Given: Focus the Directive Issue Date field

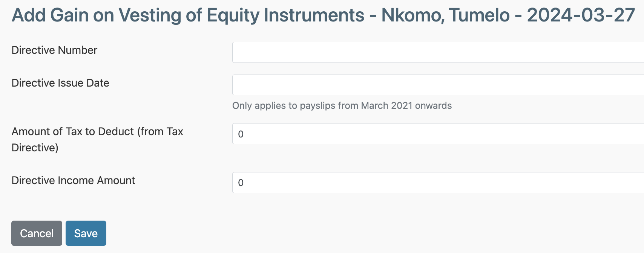Looking at the screenshot, I should [437, 85].
